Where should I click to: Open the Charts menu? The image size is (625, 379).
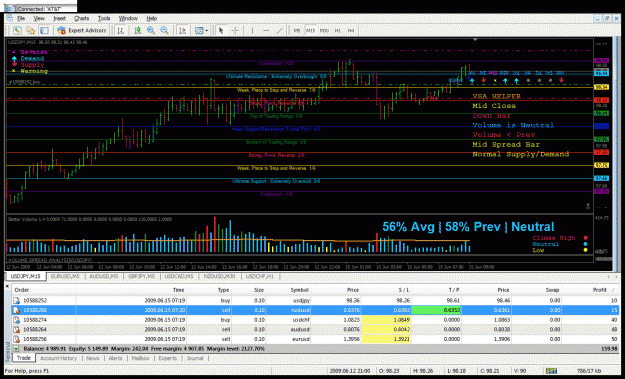[82, 18]
